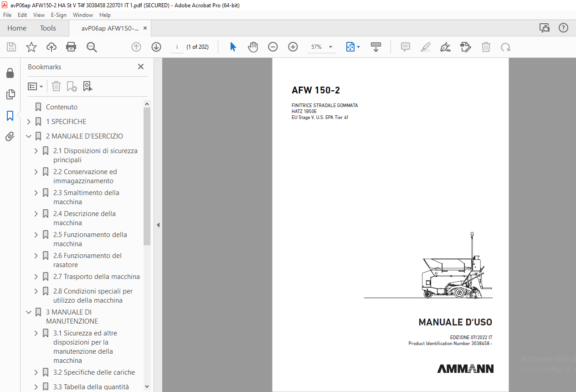Open the Sign document pen tool
The height and width of the screenshot is (392, 576).
click(446, 47)
